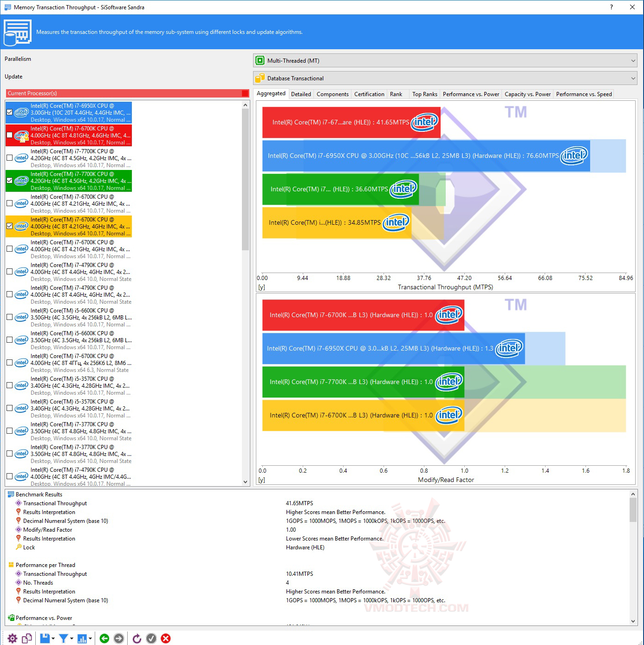Open the Capacity vs. Power tab
This screenshot has width=644, height=645.
click(527, 94)
